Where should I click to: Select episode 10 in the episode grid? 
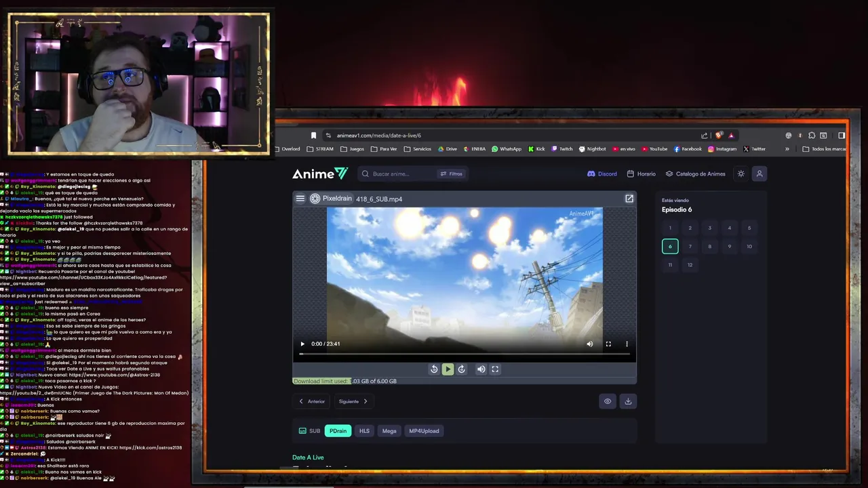point(749,246)
